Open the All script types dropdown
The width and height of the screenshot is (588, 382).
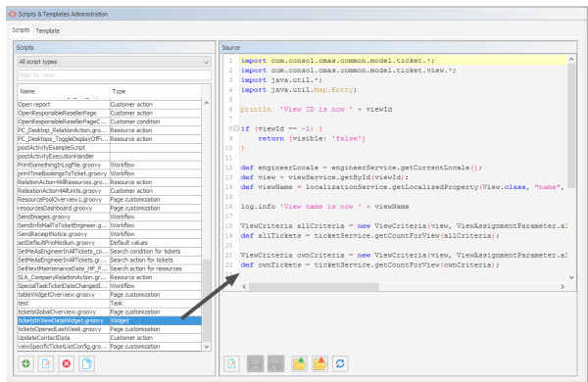point(114,62)
